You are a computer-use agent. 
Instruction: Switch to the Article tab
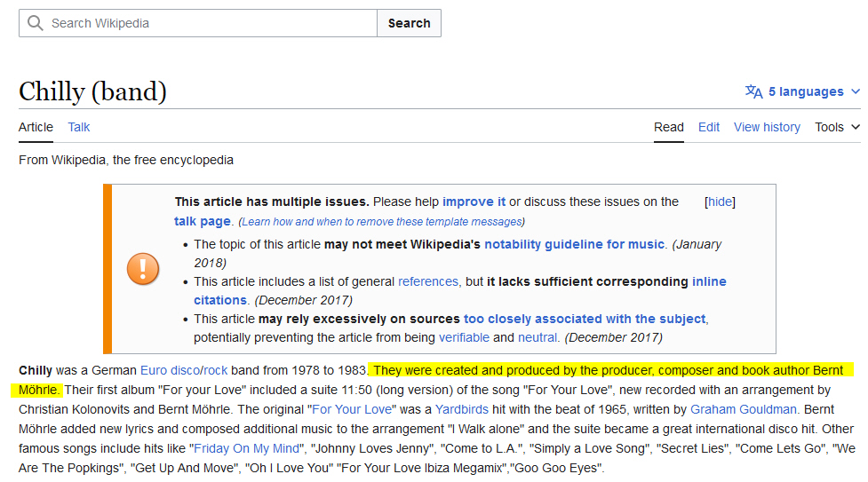pyautogui.click(x=36, y=127)
